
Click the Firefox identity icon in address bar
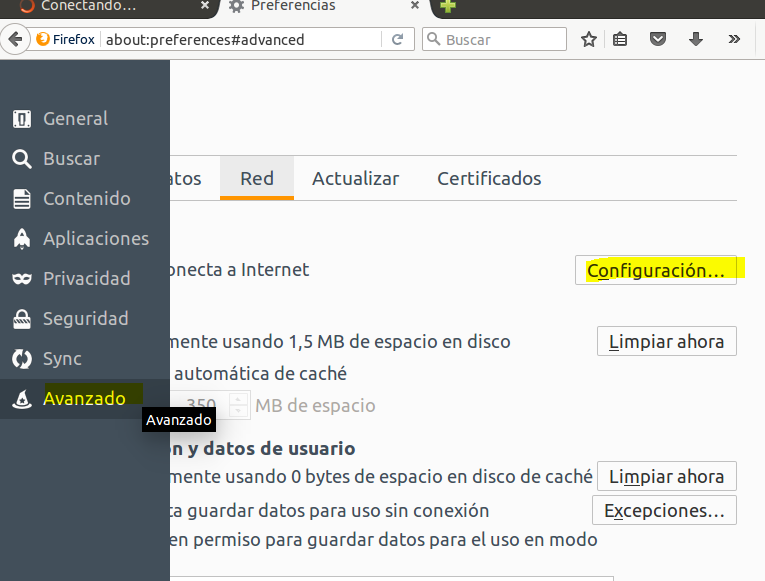coord(43,39)
